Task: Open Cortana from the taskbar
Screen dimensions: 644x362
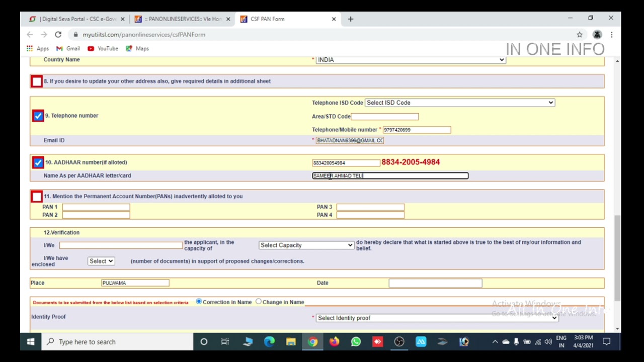Action: 204,342
